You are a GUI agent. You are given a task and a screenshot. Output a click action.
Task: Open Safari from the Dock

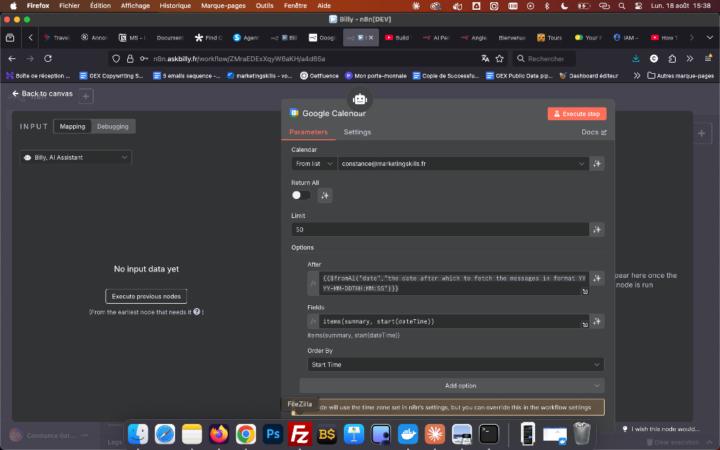point(165,434)
